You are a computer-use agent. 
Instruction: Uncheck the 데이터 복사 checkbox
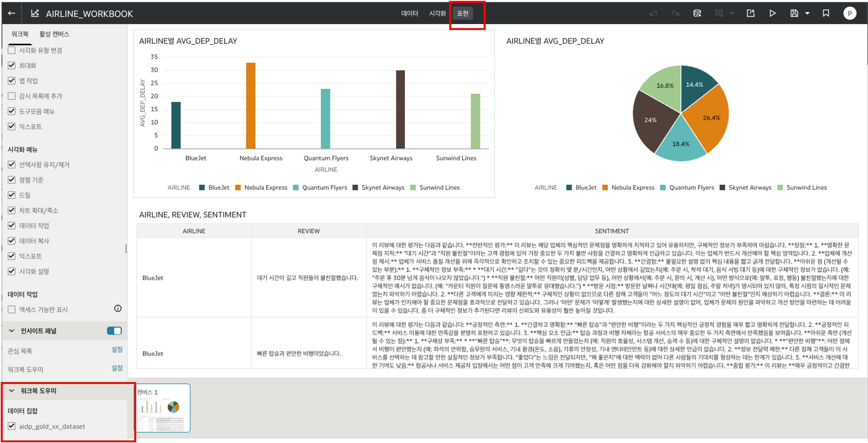[x=12, y=241]
